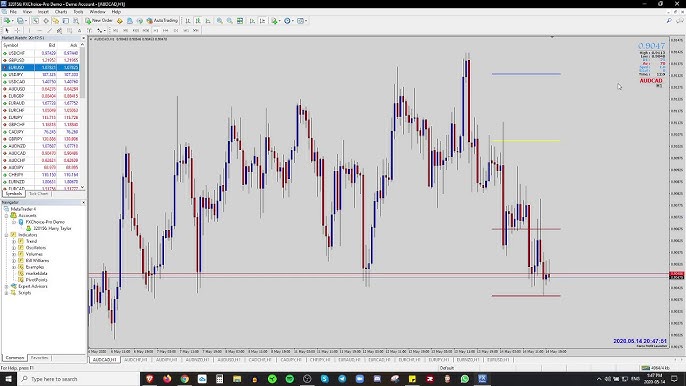The image size is (686, 386).
Task: Open the Indicators dropdown arrow
Action: coord(280,21)
